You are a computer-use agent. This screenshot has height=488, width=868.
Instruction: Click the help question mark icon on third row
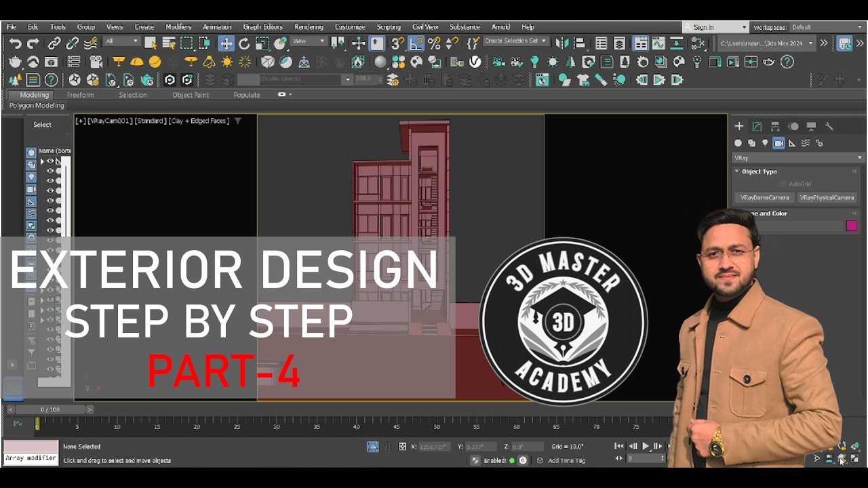point(51,80)
